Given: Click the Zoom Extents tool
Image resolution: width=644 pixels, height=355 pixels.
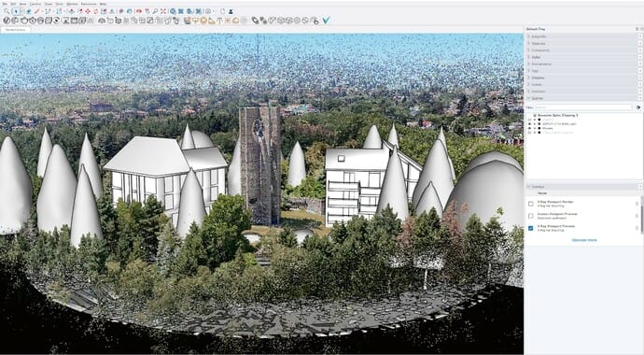Looking at the screenshot, I should click(x=163, y=11).
